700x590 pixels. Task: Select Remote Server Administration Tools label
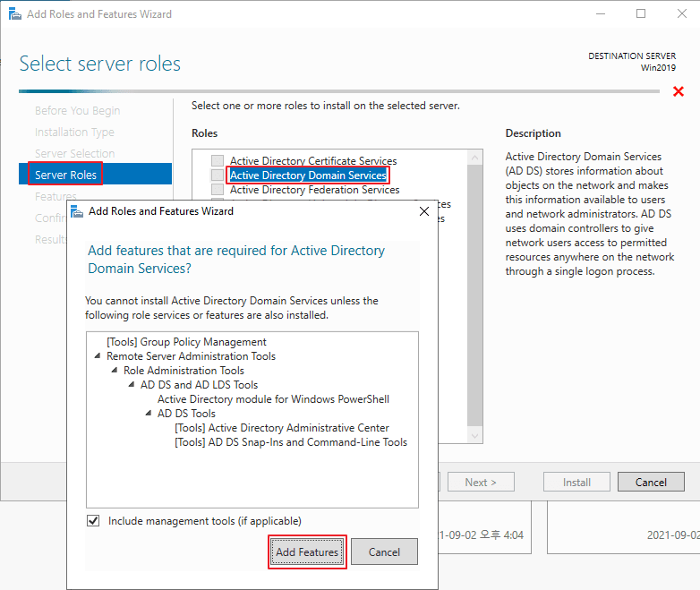(x=191, y=356)
